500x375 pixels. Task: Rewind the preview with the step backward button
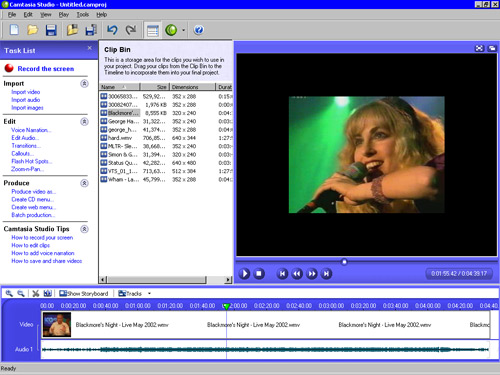pos(297,274)
